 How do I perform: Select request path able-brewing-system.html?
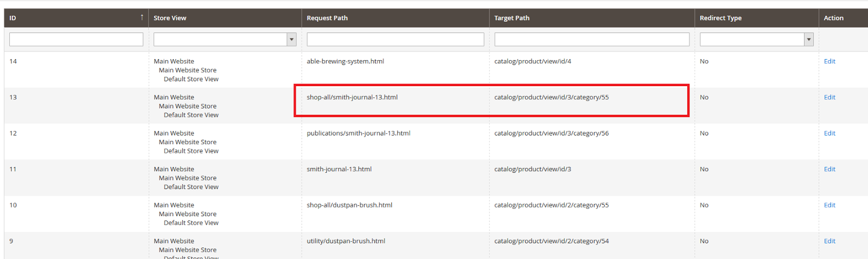point(345,61)
